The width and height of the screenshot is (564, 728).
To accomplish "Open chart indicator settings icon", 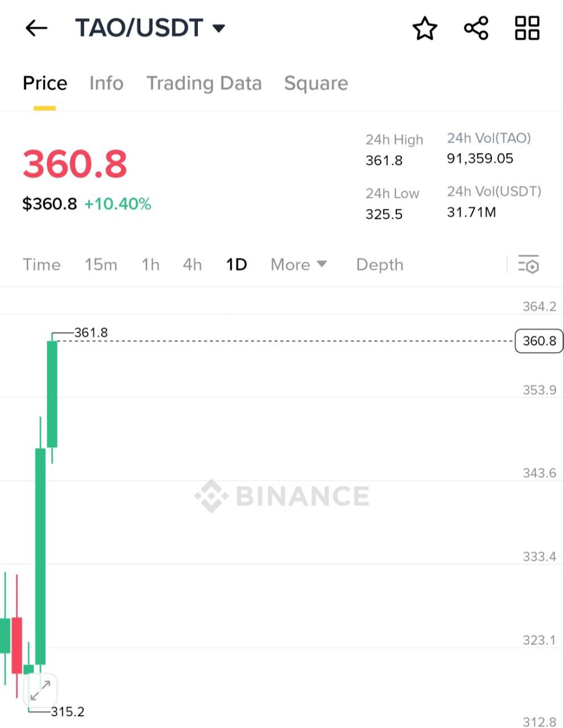I will point(529,264).
